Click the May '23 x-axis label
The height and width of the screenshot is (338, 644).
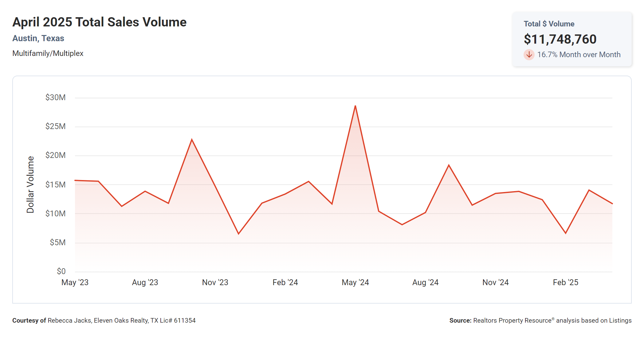point(75,282)
